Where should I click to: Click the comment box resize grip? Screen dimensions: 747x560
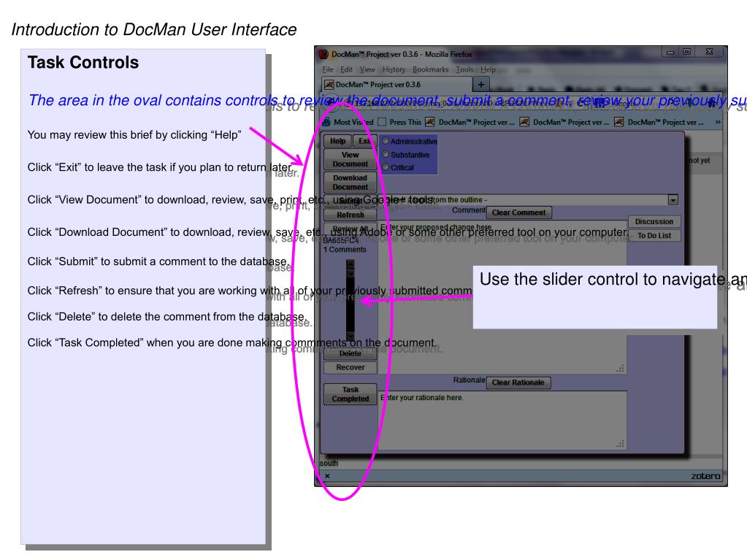pyautogui.click(x=620, y=368)
